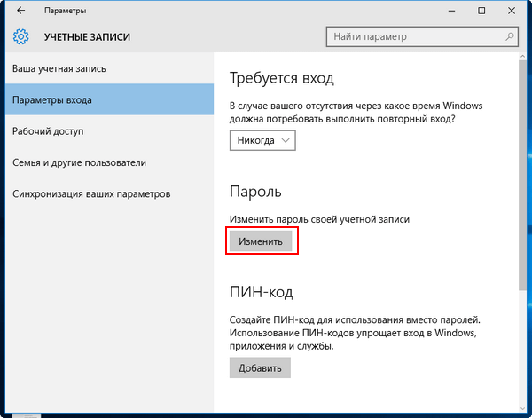
Task: Maximize the Параметры window
Action: coord(481,11)
